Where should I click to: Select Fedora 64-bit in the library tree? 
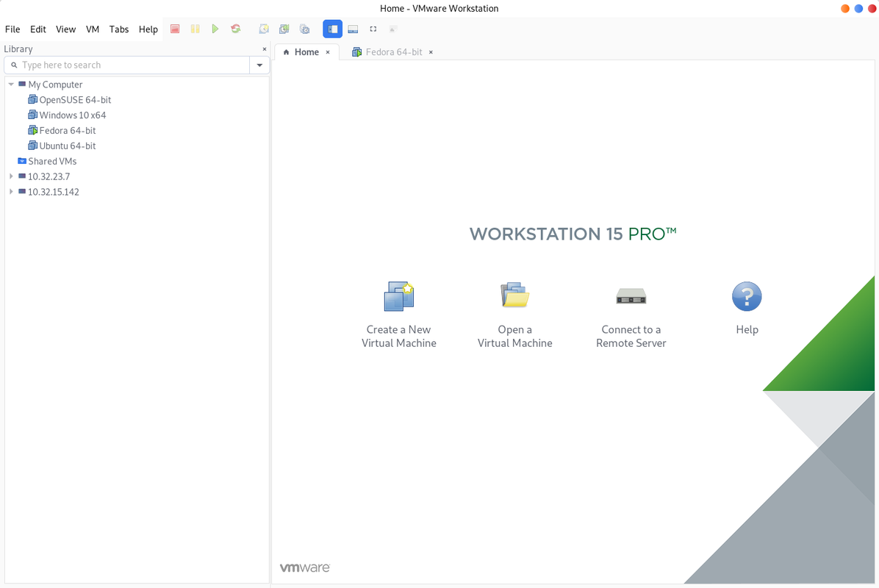pos(68,130)
